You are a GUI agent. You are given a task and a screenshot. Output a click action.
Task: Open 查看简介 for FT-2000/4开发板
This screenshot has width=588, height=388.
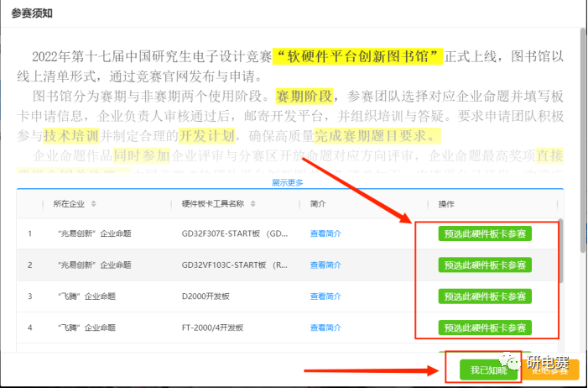point(325,327)
